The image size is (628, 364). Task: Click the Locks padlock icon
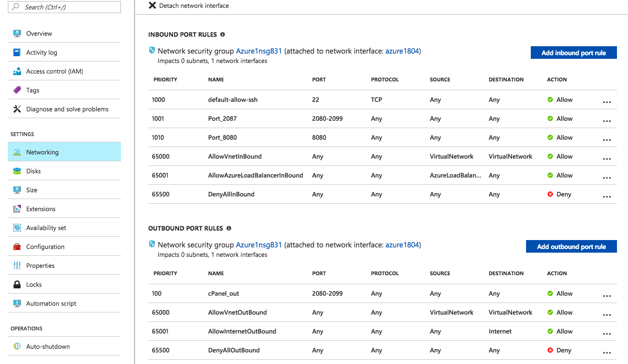(x=17, y=285)
